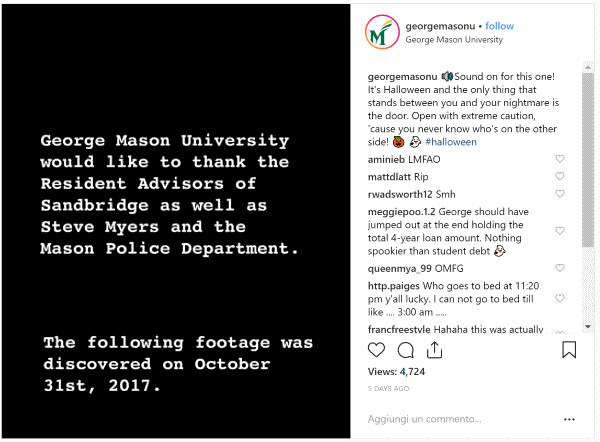600x442 pixels.
Task: Share the post via the upload arrow icon
Action: coord(434,350)
